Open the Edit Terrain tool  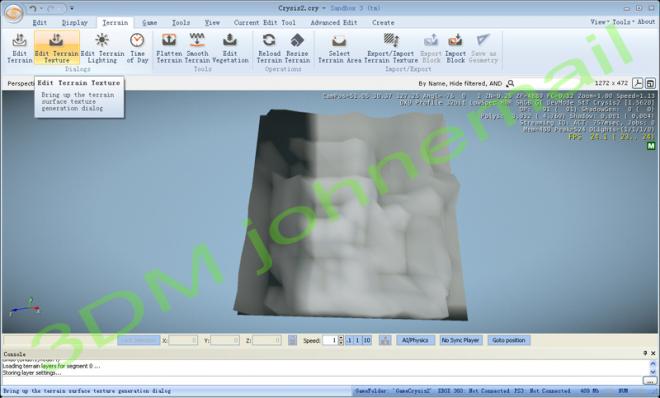pos(19,48)
